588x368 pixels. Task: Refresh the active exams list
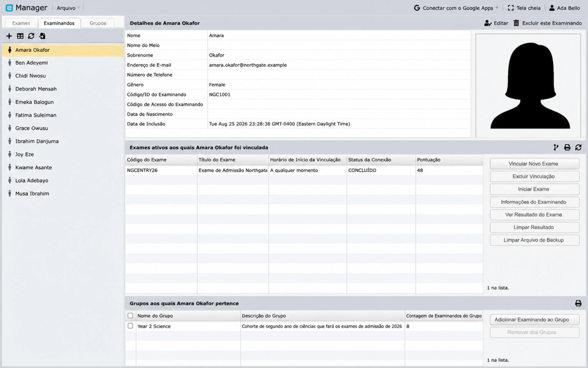(578, 147)
